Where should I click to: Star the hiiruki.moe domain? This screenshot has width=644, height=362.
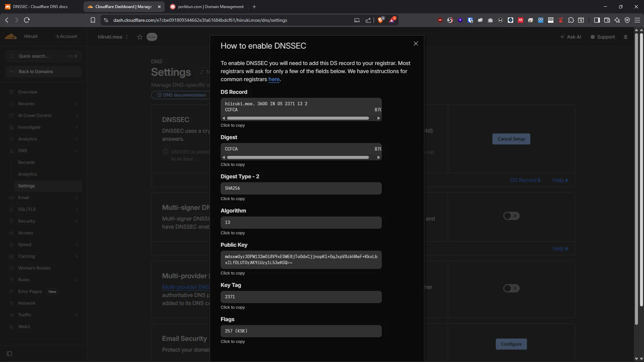(140, 37)
